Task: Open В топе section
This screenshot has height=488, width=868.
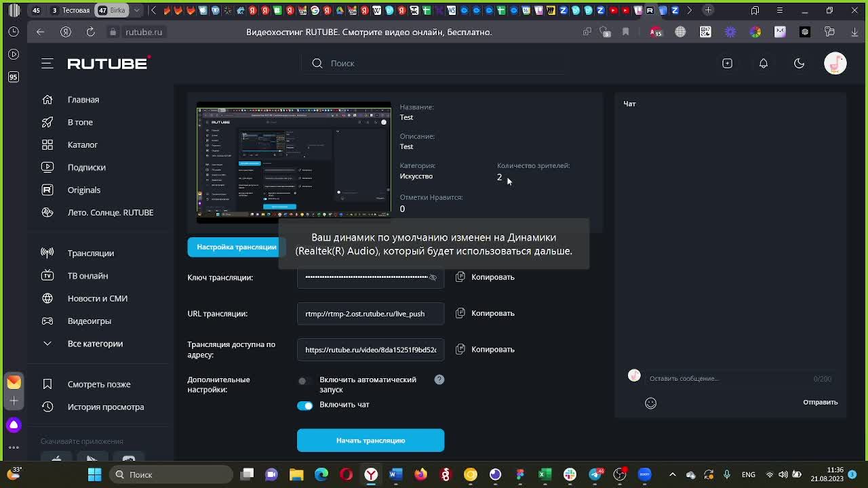Action: (80, 122)
